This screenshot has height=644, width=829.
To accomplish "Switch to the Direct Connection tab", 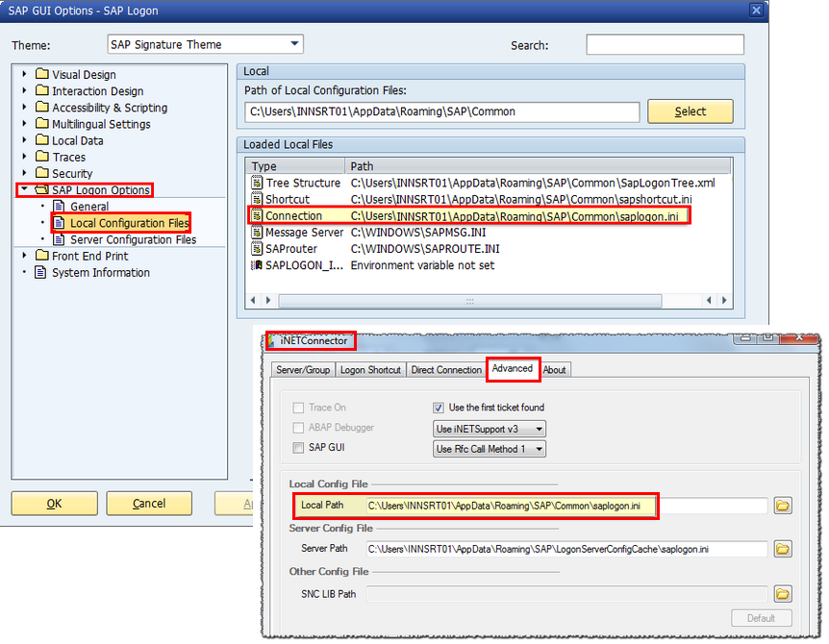I will coord(446,369).
